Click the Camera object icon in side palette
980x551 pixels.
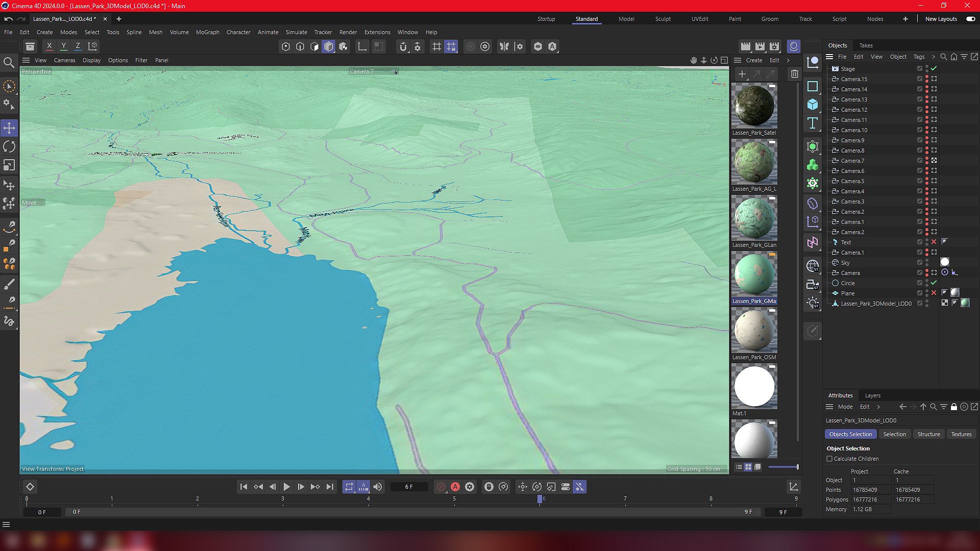click(x=813, y=285)
